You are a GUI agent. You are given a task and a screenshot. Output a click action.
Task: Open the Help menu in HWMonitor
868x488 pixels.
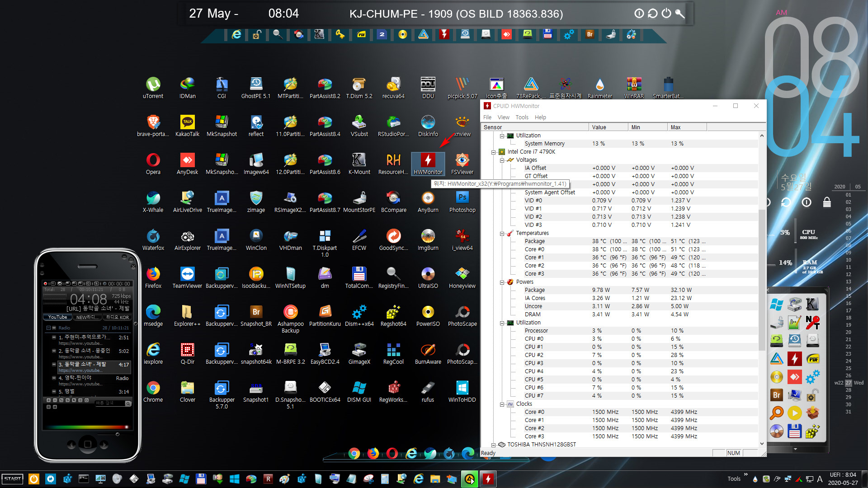[540, 117]
